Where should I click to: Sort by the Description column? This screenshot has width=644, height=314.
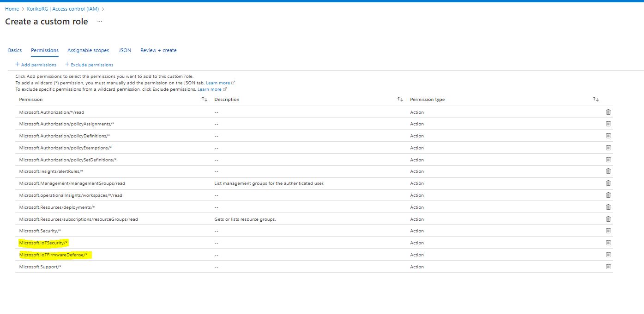click(400, 99)
